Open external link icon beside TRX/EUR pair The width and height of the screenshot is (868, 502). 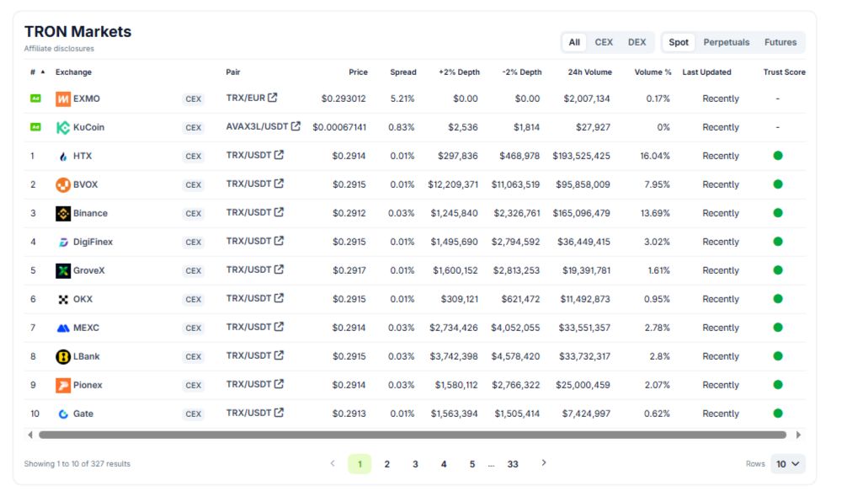point(273,98)
